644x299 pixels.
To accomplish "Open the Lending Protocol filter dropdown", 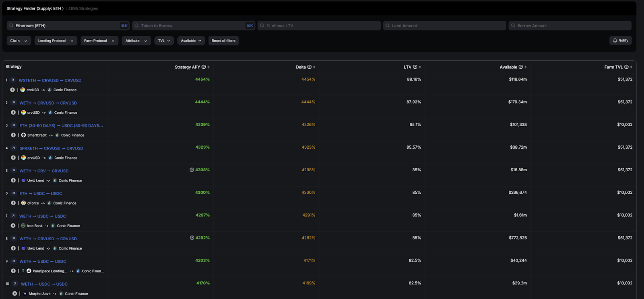I will (56, 41).
